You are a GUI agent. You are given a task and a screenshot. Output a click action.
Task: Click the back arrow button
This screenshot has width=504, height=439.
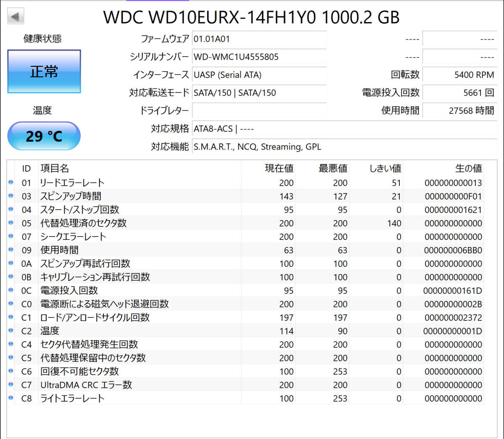[x=16, y=17]
